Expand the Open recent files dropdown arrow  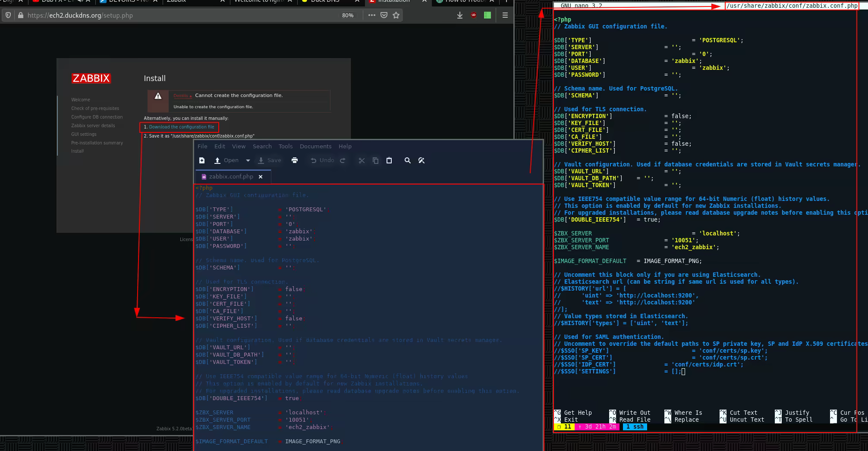point(248,160)
